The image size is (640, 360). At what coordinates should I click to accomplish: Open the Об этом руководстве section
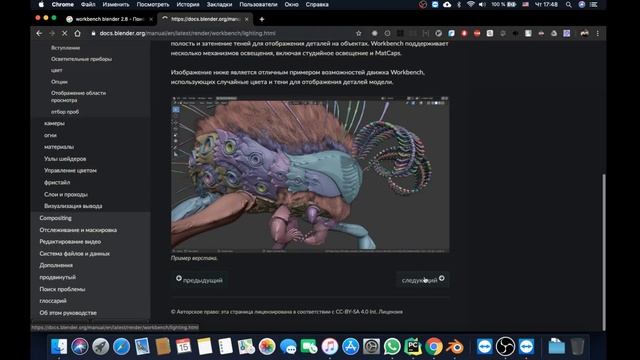pyautogui.click(x=68, y=313)
